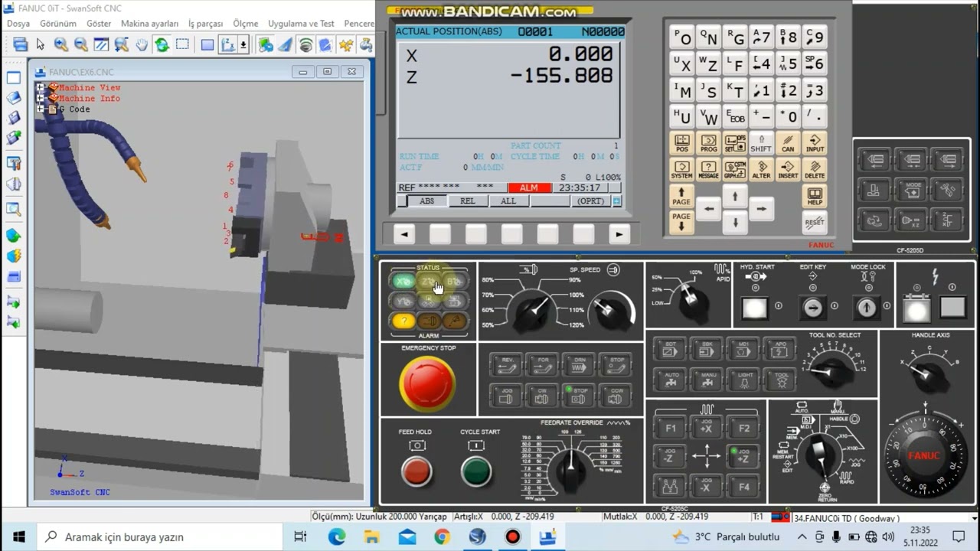The width and height of the screenshot is (980, 551).
Task: Push the red EMERGENCY STOP button
Action: point(427,383)
